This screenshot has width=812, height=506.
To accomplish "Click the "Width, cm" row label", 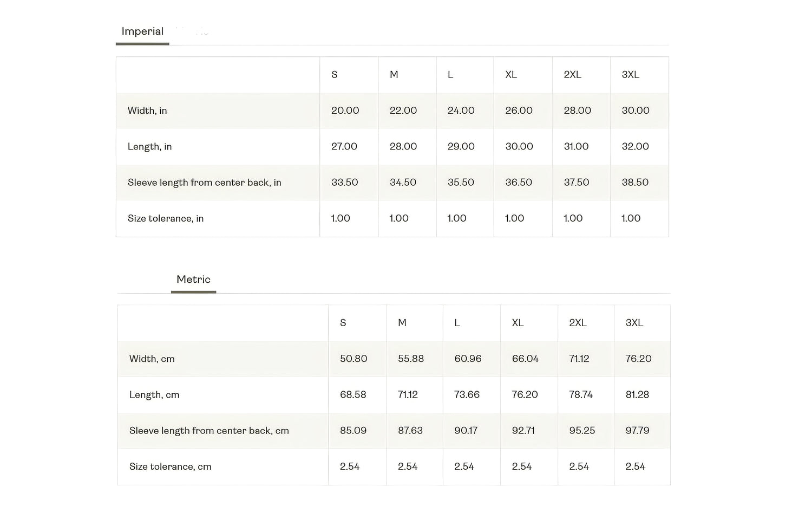I will tap(152, 359).
